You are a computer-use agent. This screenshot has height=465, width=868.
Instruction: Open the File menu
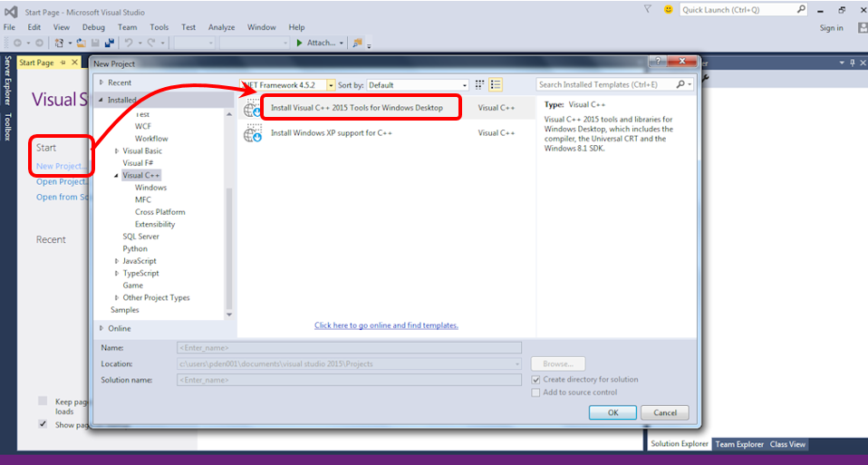[9, 27]
